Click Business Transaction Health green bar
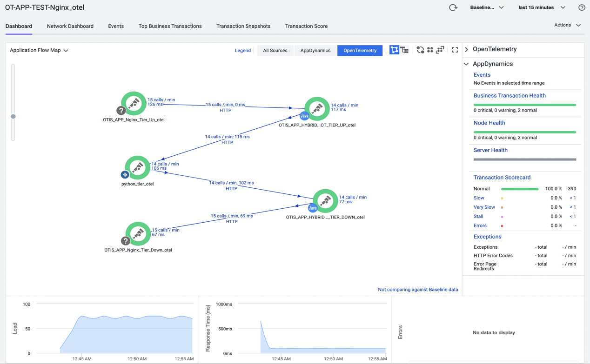This screenshot has width=590, height=364. pos(524,105)
